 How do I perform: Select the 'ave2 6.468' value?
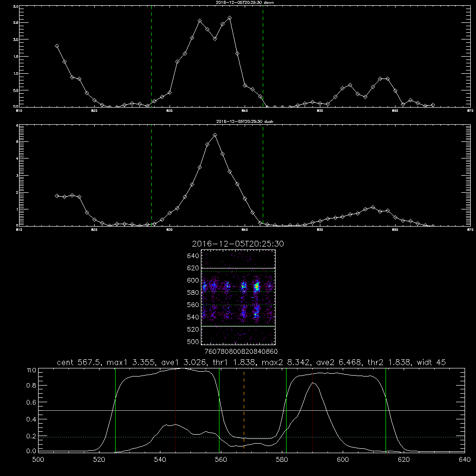pos(339,362)
